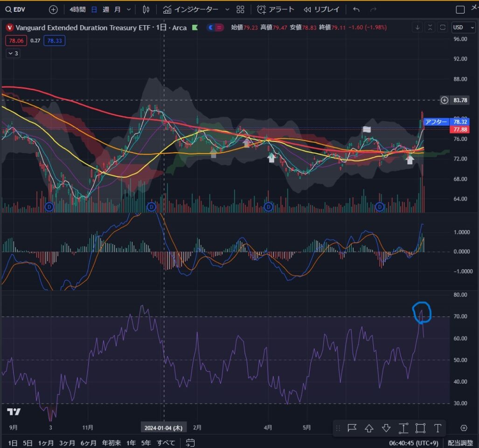The height and width of the screenshot is (448, 479).
Task: Click the plus button at price 83.78
Action: point(444,100)
